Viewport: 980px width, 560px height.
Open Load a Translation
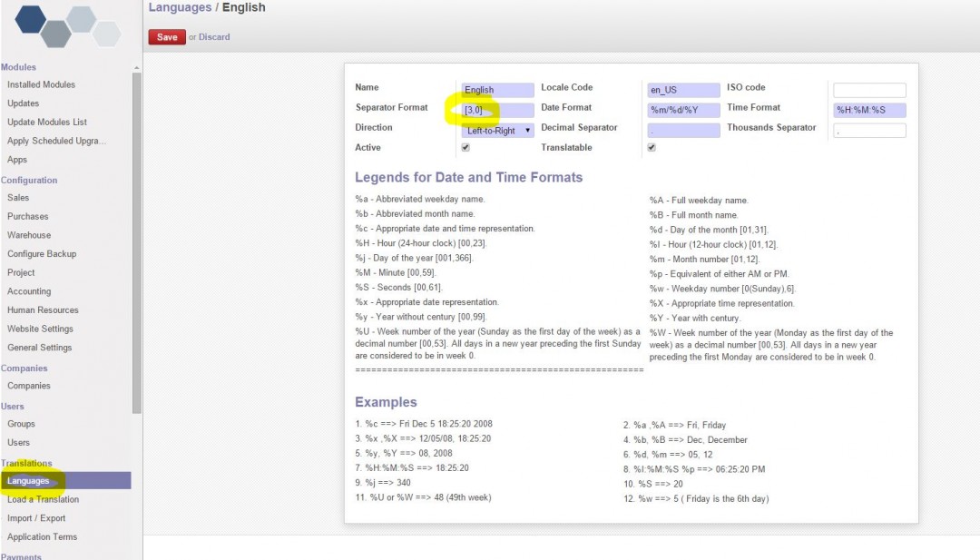[43, 499]
